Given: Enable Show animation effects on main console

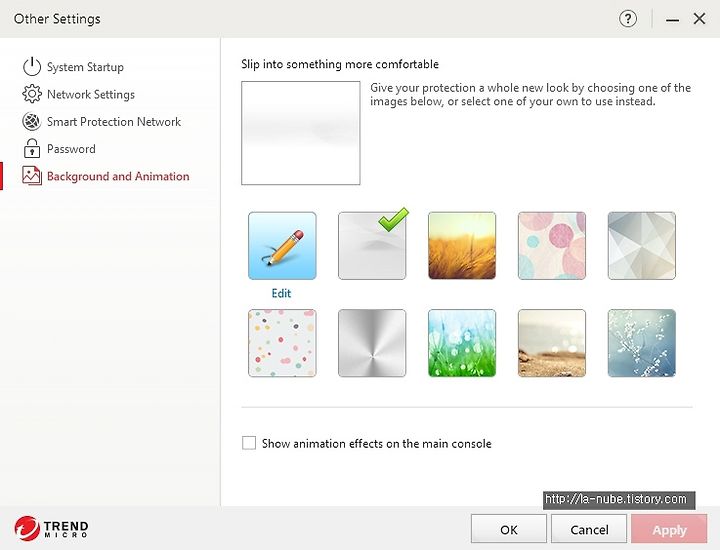Looking at the screenshot, I should coord(249,443).
